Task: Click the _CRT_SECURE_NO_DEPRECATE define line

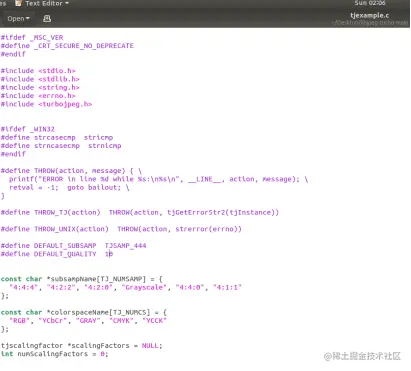Action: pyautogui.click(x=67, y=46)
